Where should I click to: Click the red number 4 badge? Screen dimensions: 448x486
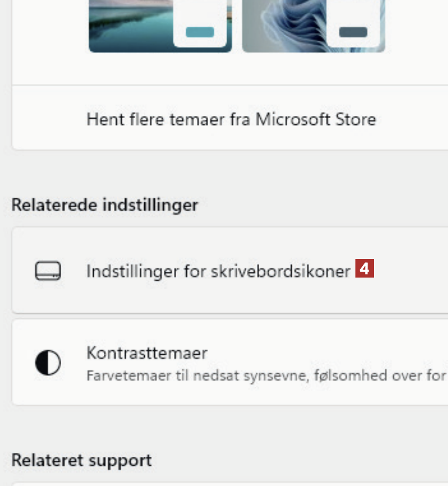364,269
